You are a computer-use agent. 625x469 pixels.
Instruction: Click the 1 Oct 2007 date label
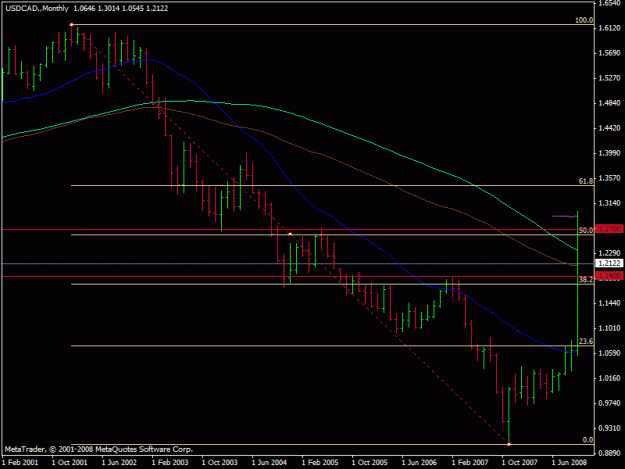[x=519, y=463]
